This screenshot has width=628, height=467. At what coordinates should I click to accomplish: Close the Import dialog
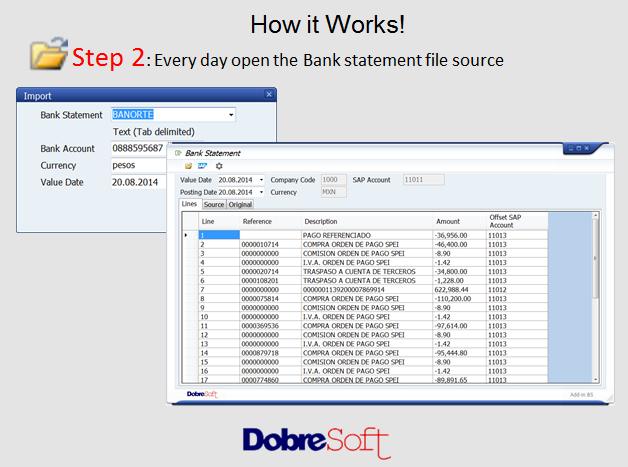point(269,95)
